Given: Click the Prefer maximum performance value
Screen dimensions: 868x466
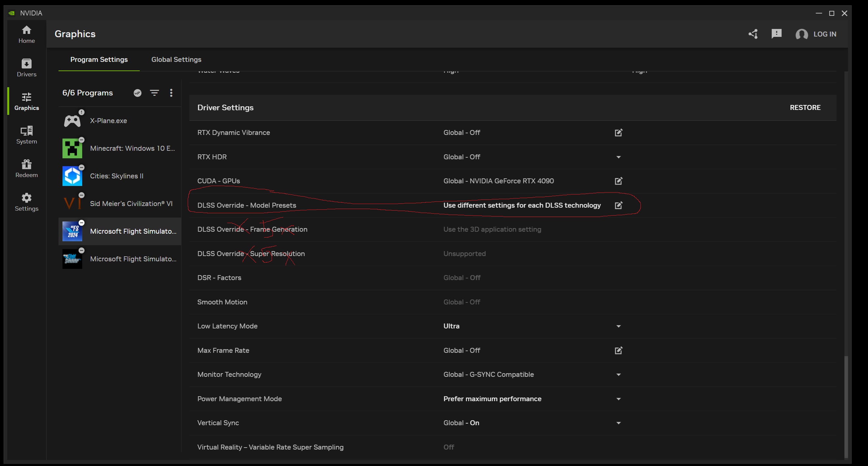Looking at the screenshot, I should coord(492,399).
